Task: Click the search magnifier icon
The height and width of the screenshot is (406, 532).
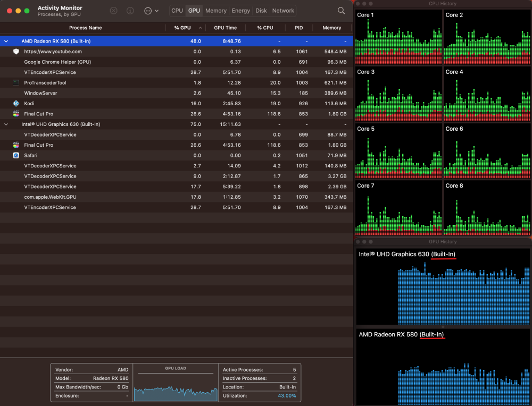Action: point(342,11)
